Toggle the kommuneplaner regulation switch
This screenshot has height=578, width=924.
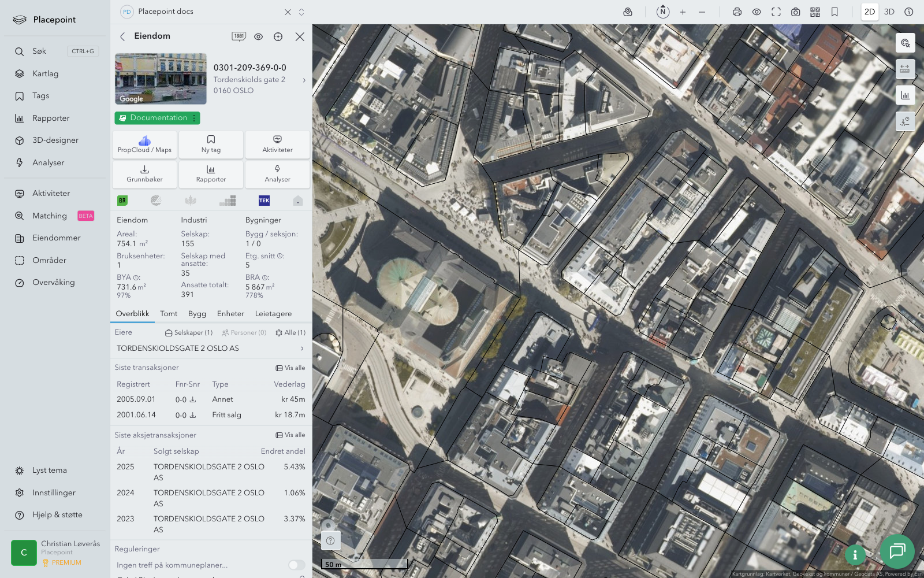coord(296,565)
